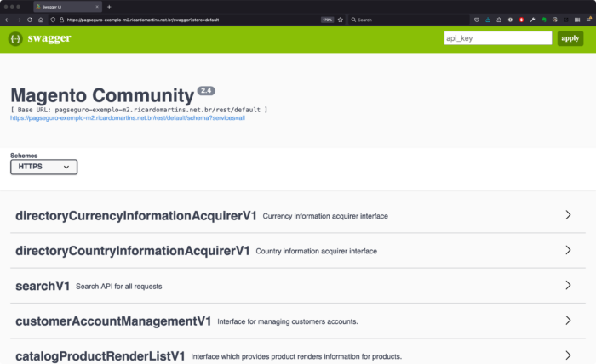The width and height of the screenshot is (596, 364).
Task: Expand directoryCountryInformationAcquirerV1 chevron
Action: [568, 250]
